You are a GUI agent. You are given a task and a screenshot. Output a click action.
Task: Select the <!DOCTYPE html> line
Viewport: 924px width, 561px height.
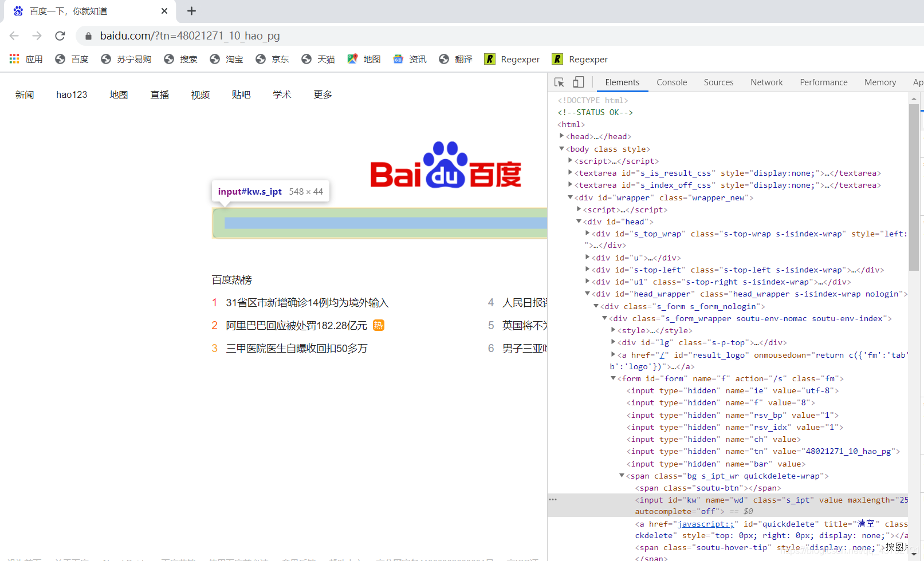pyautogui.click(x=593, y=100)
